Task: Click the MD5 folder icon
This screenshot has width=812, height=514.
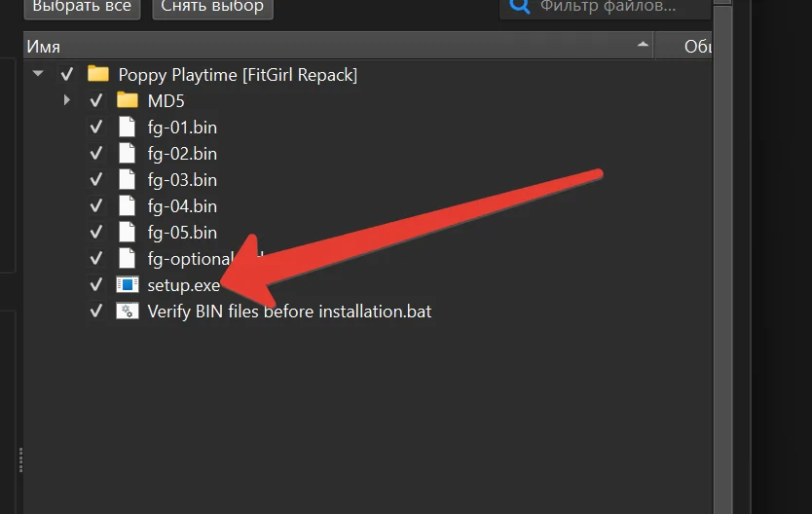Action: pos(127,100)
